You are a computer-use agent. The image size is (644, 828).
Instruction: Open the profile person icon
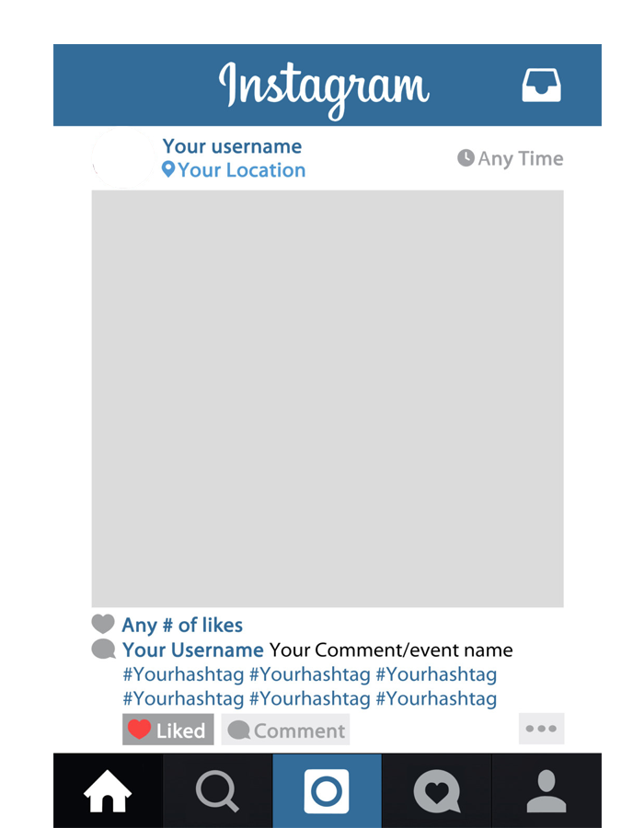546,790
